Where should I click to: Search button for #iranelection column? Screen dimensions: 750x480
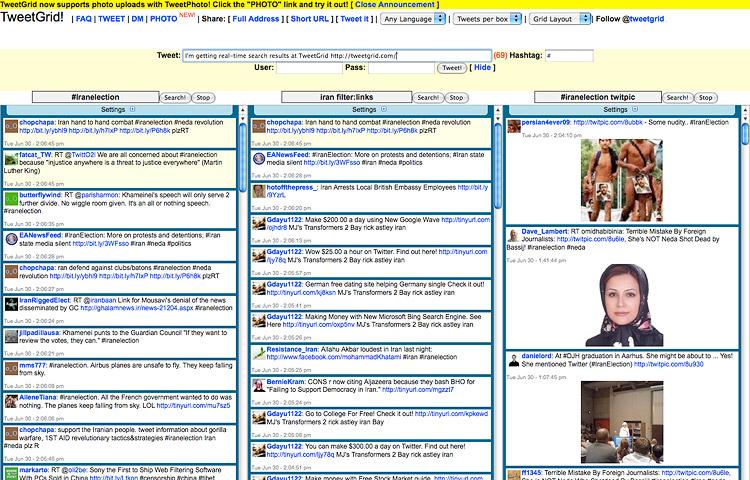point(175,98)
